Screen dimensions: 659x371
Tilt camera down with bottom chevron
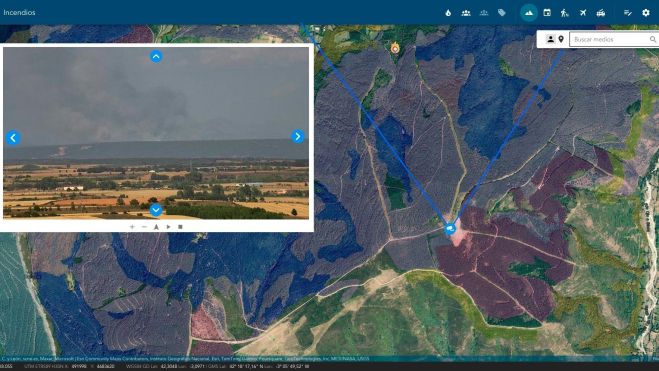coord(156,210)
